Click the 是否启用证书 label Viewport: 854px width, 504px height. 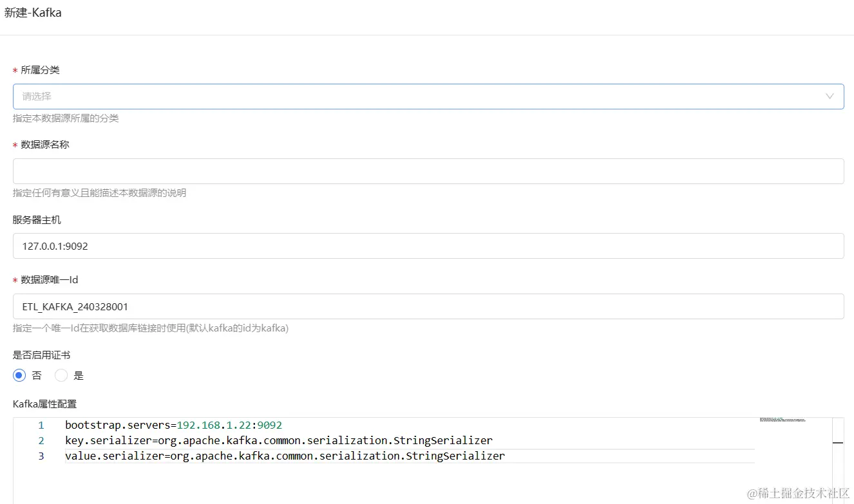[x=41, y=355]
